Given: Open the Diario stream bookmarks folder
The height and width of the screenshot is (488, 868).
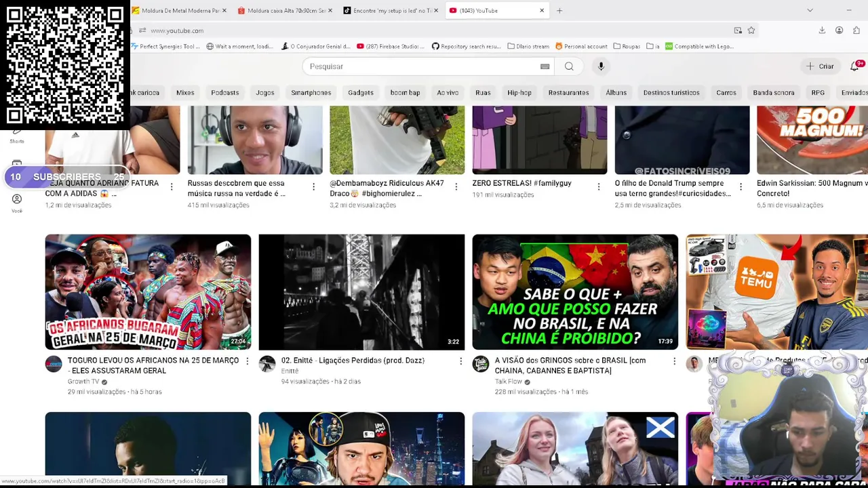Looking at the screenshot, I should click(x=528, y=47).
